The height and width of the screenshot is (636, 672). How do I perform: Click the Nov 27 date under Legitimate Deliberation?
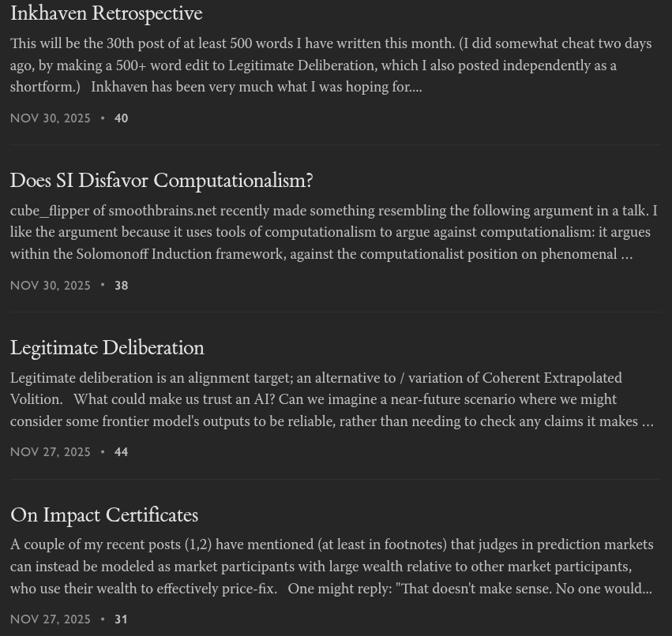tap(50, 452)
